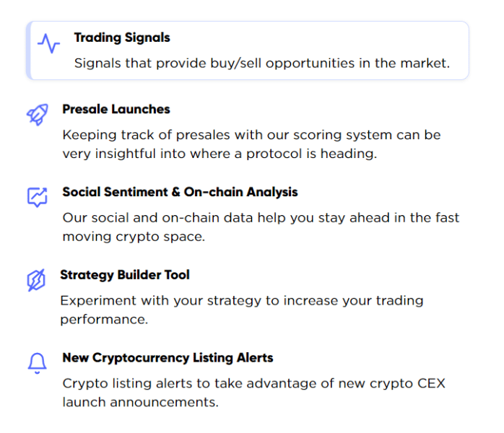Click the Social Sentiment chart bubble icon
Viewport: 504px width, 433px height.
pyautogui.click(x=37, y=197)
